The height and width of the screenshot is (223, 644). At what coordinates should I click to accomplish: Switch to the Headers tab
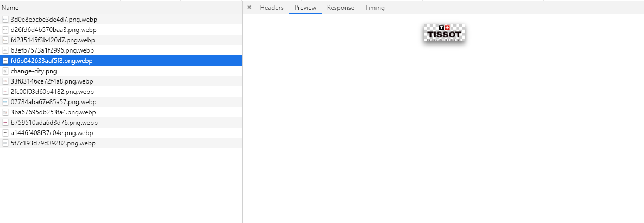272,8
